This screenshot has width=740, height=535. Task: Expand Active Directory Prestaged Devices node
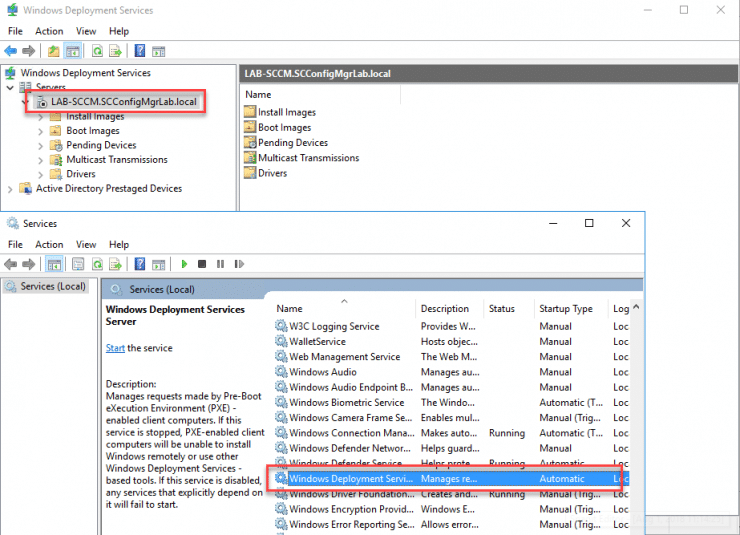(11, 188)
